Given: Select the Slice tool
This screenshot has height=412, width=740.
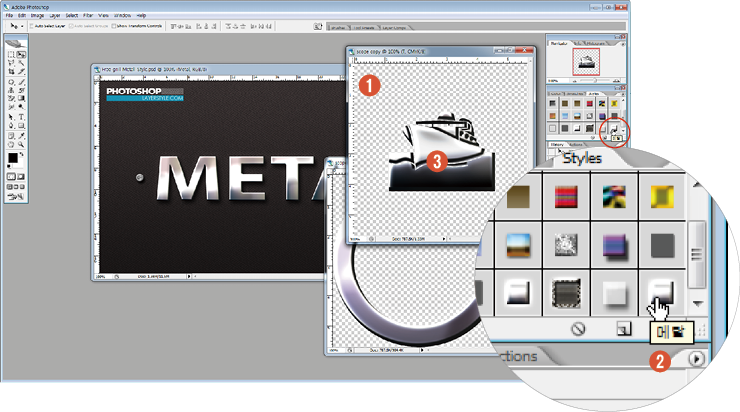Looking at the screenshot, I should tap(21, 72).
